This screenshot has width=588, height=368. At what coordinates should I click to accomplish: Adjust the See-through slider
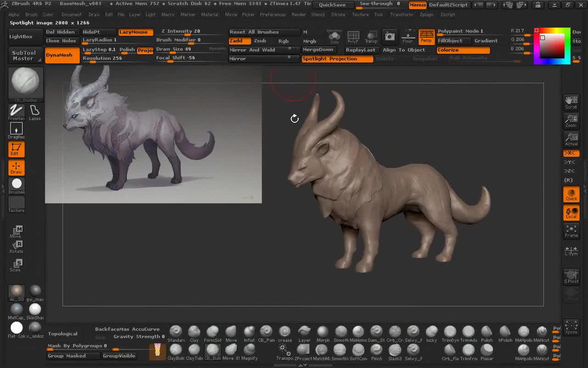[x=380, y=5]
